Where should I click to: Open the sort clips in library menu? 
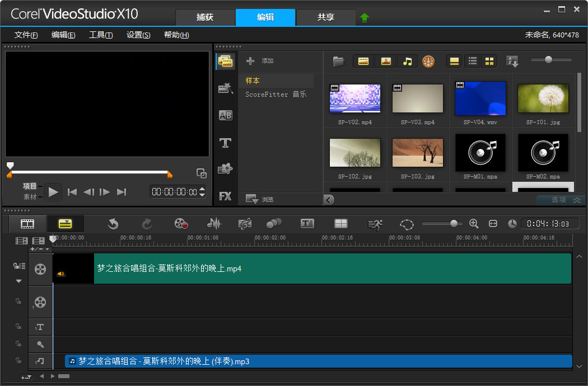click(512, 61)
